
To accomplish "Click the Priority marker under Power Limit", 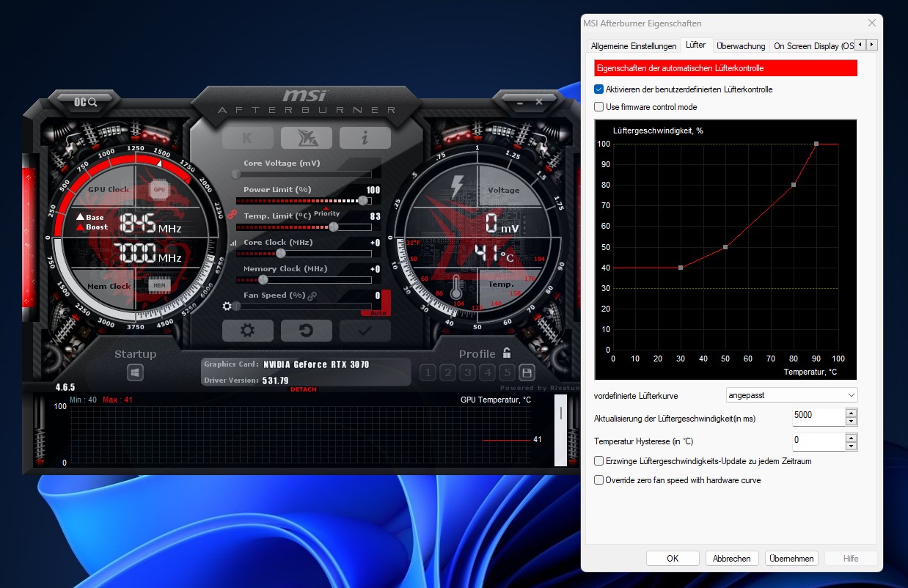I will tap(327, 213).
